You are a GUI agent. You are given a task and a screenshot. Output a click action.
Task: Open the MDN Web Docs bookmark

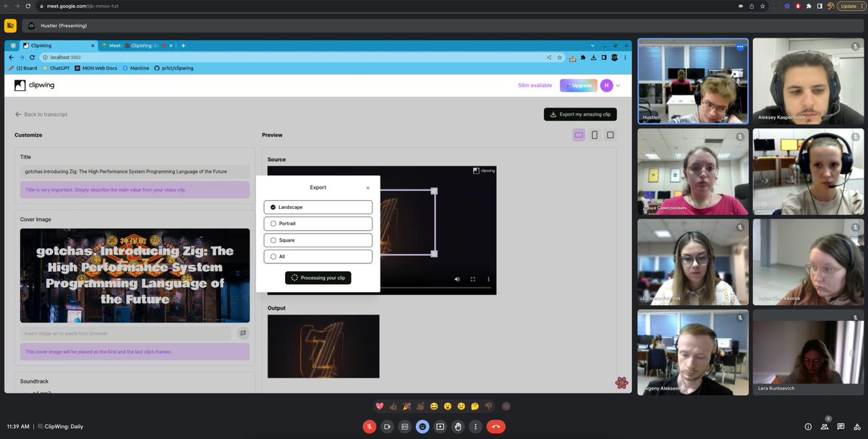(x=96, y=68)
